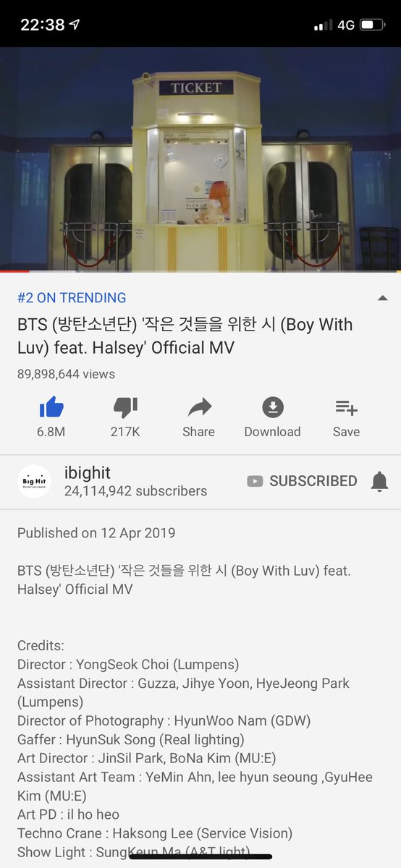This screenshot has height=868, width=401.
Task: Toggle the SUBSCRIBED subscription button
Action: pos(302,481)
